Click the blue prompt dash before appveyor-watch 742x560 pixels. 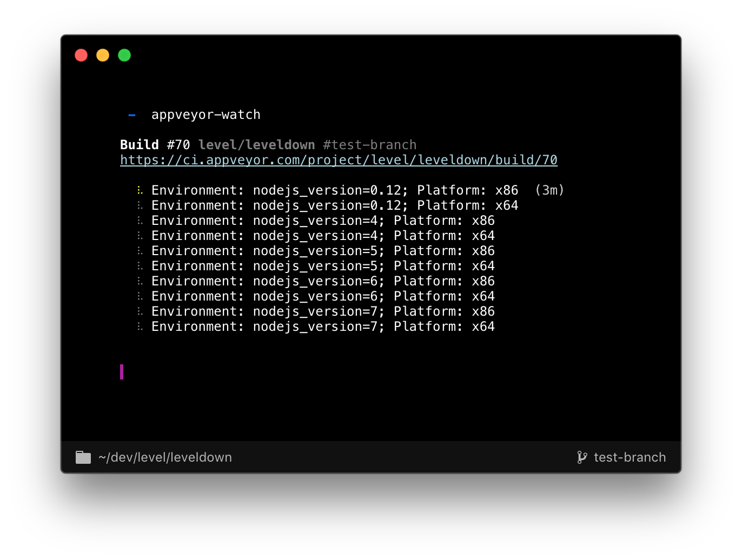(132, 115)
